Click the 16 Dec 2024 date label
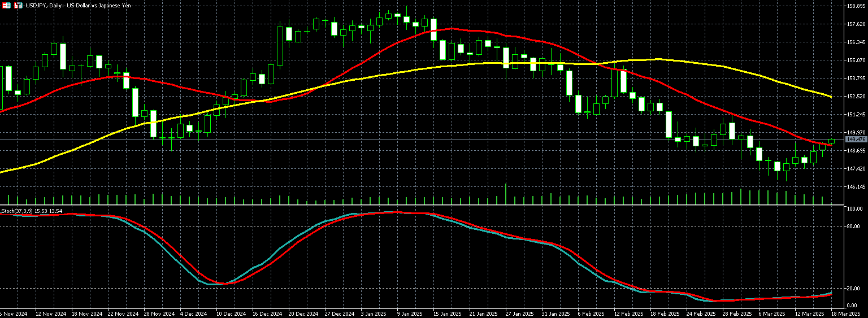The width and height of the screenshot is (868, 318). click(267, 313)
